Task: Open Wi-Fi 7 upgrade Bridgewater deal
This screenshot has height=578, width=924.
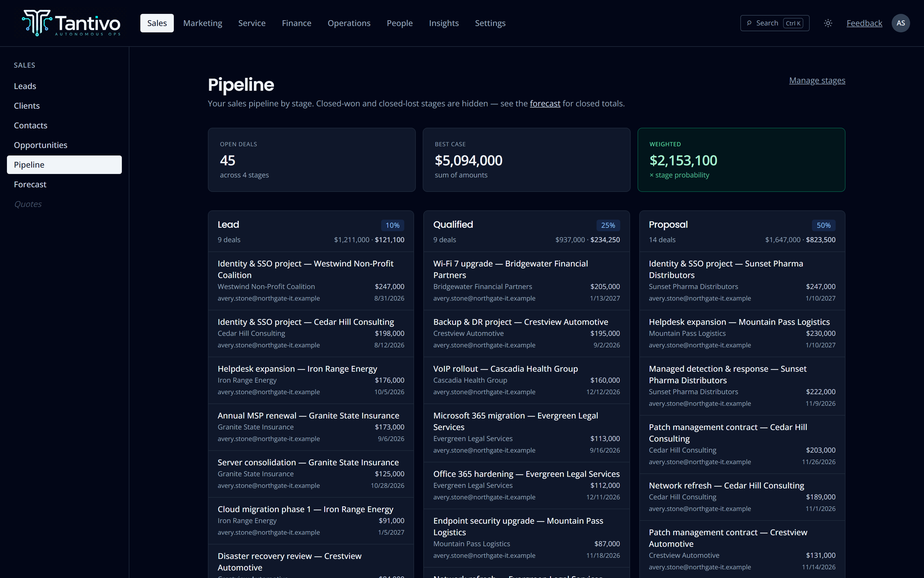Action: (x=526, y=281)
